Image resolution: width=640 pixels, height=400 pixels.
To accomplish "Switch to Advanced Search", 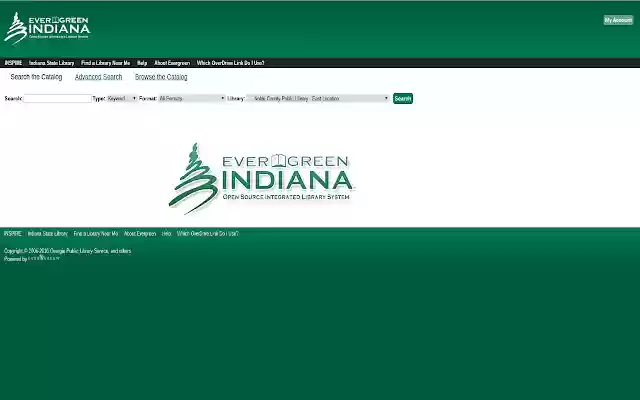I will click(x=98, y=77).
